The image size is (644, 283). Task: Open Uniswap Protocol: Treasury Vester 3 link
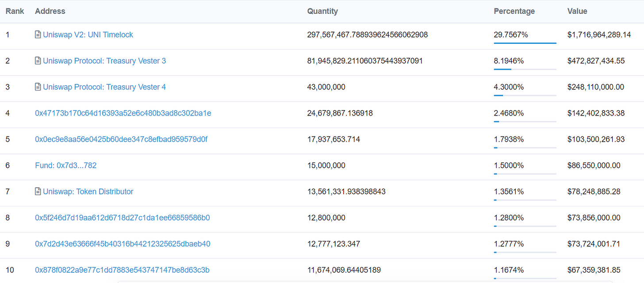pyautogui.click(x=104, y=61)
